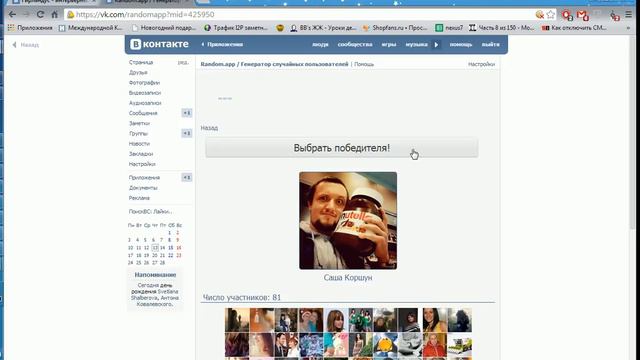Expand header more-arrow next to музыка
The height and width of the screenshot is (360, 640).
(x=436, y=44)
